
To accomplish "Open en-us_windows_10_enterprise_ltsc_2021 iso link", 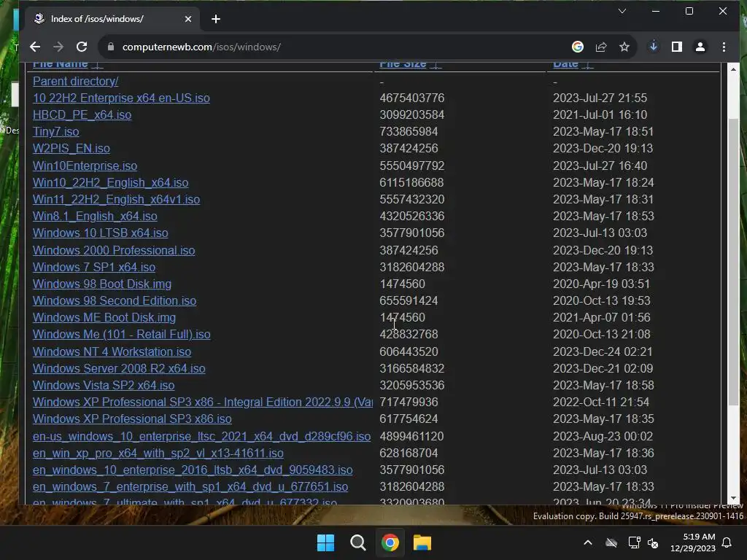I will click(x=201, y=436).
